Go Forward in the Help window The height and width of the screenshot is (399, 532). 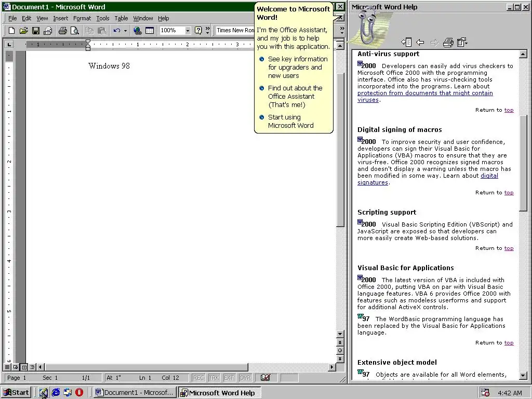[434, 42]
